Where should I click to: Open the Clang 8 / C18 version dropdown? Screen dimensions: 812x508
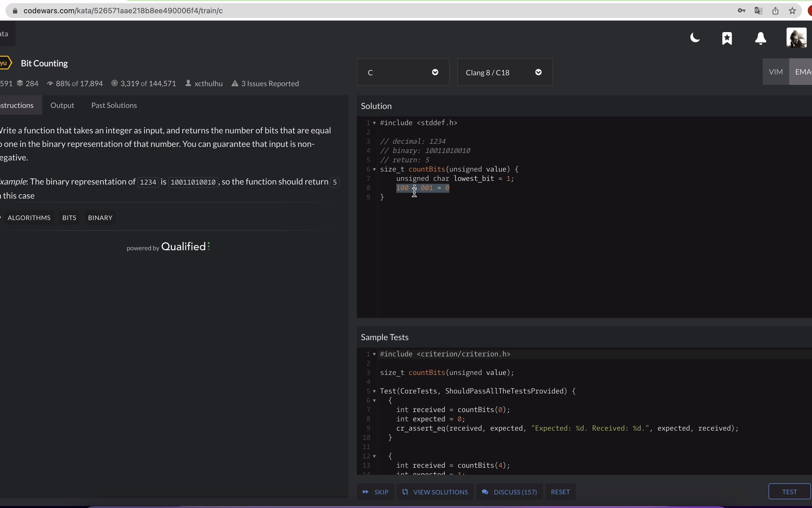coord(504,73)
